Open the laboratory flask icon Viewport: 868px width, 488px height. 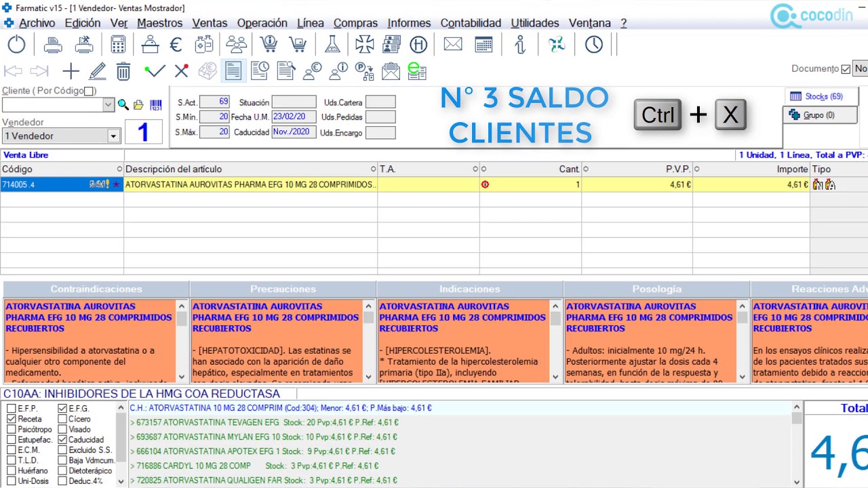pos(332,45)
